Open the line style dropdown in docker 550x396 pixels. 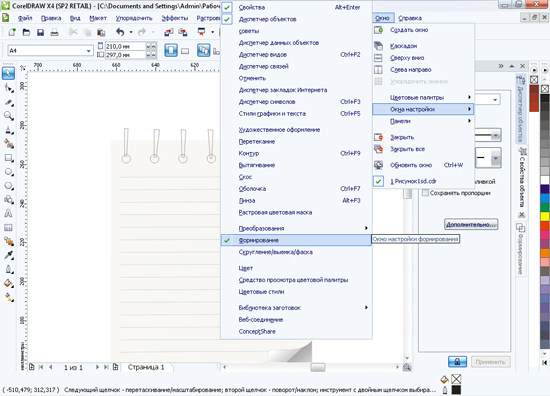[x=495, y=135]
